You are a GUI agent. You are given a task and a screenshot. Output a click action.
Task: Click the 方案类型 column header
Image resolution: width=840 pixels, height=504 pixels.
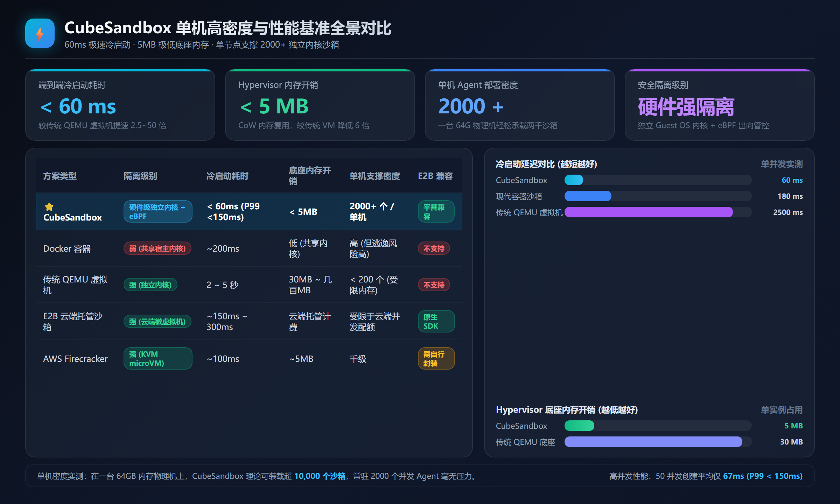coord(60,176)
